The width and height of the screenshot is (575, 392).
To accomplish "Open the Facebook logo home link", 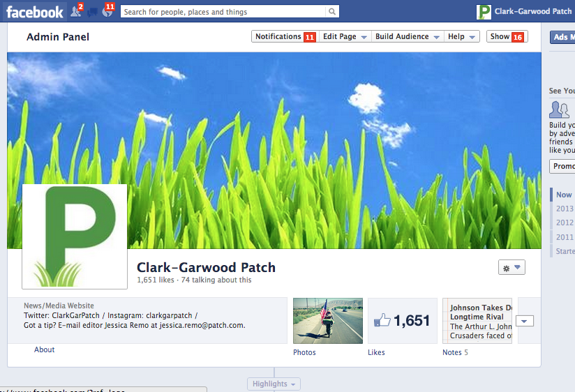I will point(35,12).
